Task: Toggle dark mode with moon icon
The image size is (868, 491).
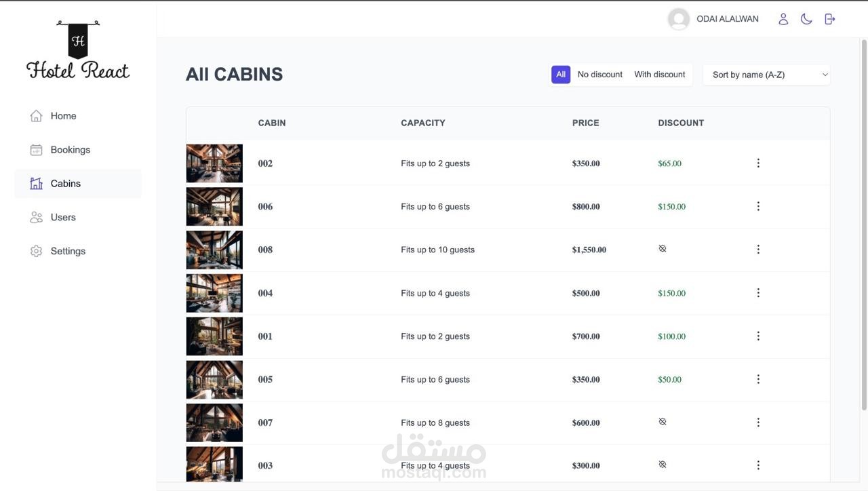Action: pos(806,19)
